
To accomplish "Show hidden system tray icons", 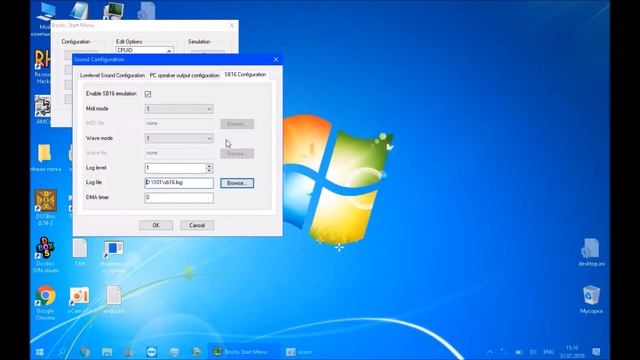I will click(x=490, y=352).
